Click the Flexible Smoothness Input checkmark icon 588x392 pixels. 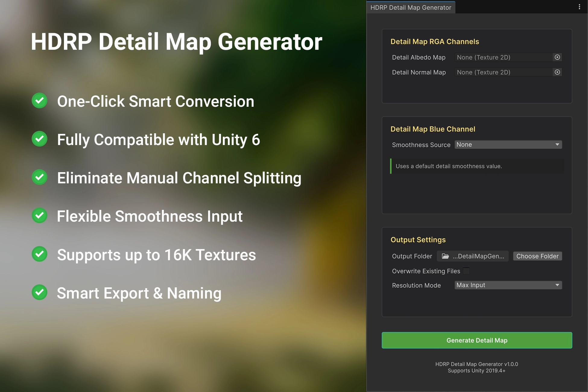click(x=40, y=216)
